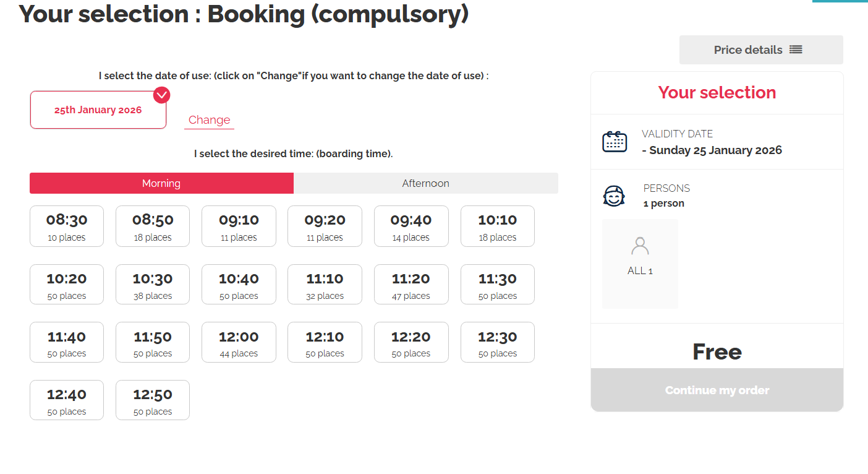Image resolution: width=868 pixels, height=474 pixels.
Task: Click the calendar icon beside Validity Date
Action: click(615, 142)
